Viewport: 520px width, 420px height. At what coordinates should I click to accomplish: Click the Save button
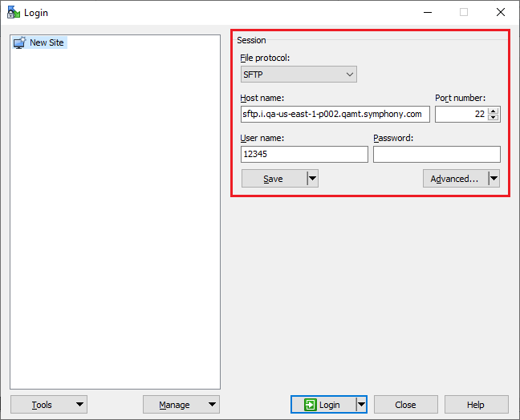coord(274,179)
